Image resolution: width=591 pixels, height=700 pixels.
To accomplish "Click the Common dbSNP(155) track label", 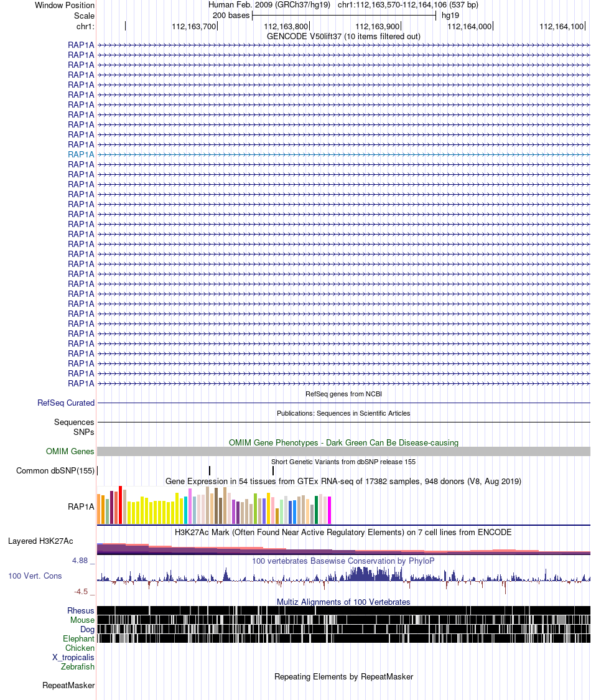I will (55, 470).
